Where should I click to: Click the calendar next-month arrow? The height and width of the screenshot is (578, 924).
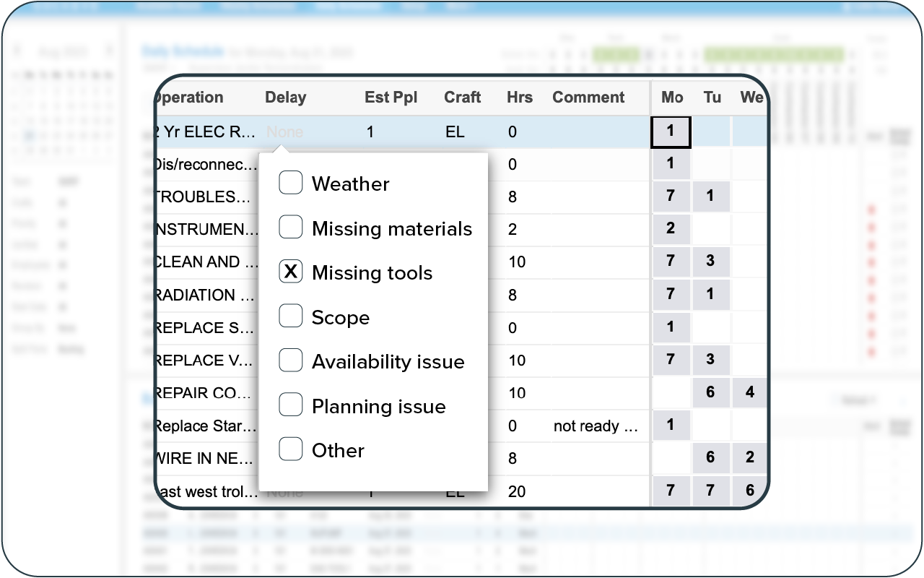108,51
